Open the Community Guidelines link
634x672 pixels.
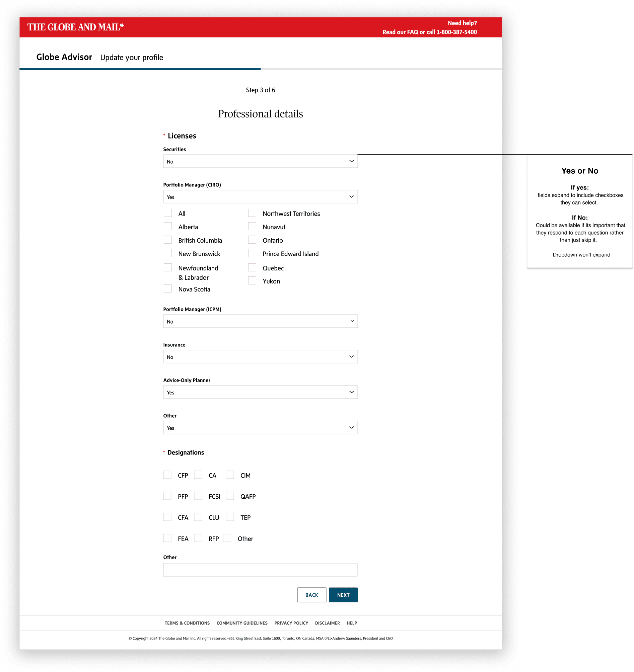tap(242, 623)
